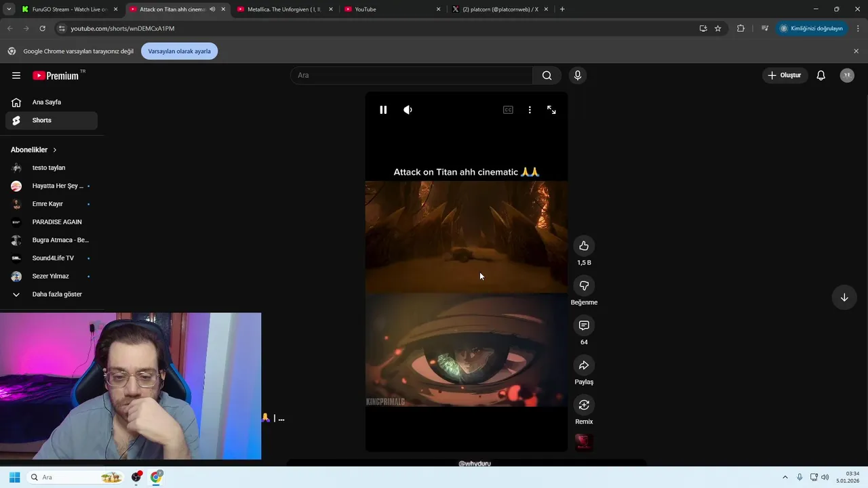Expand Daha fazla göster subscriptions
Screen dimensions: 868x488
pyautogui.click(x=52, y=294)
